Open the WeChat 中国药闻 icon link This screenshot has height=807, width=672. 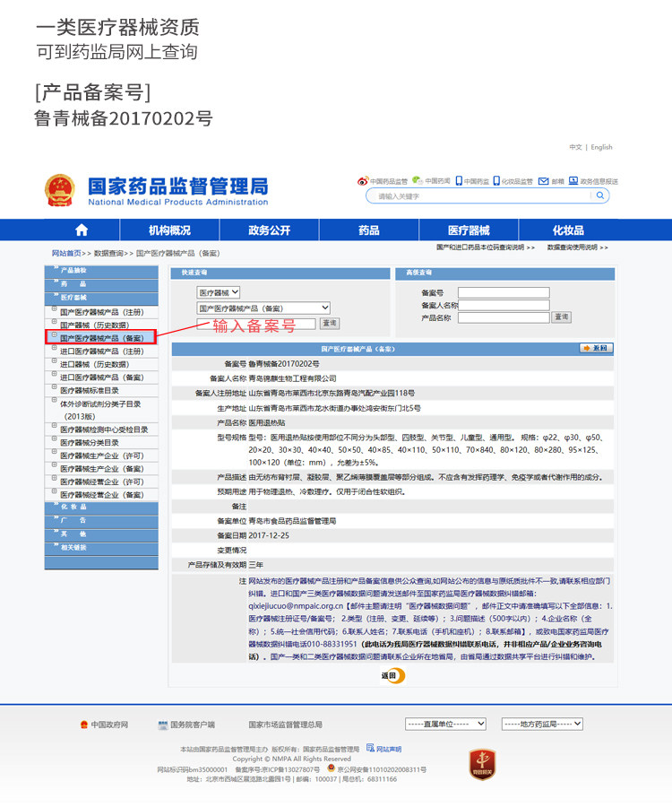coord(417,180)
